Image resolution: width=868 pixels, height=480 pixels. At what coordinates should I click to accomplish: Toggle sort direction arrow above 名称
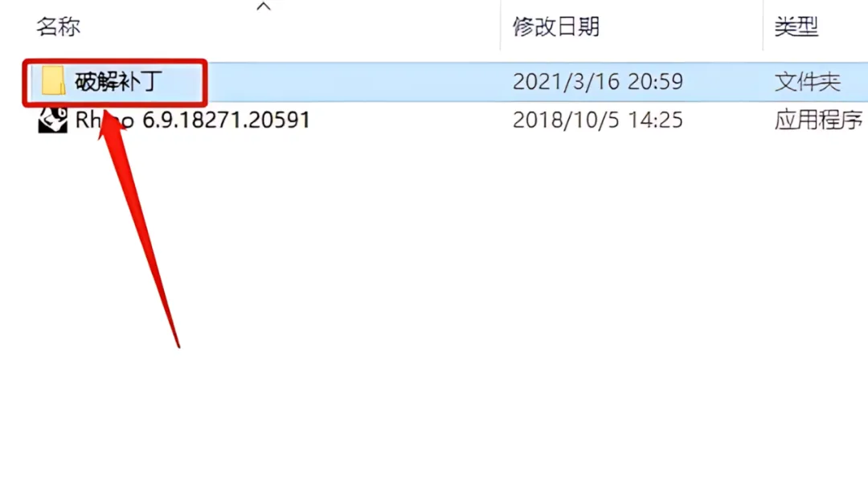click(264, 6)
